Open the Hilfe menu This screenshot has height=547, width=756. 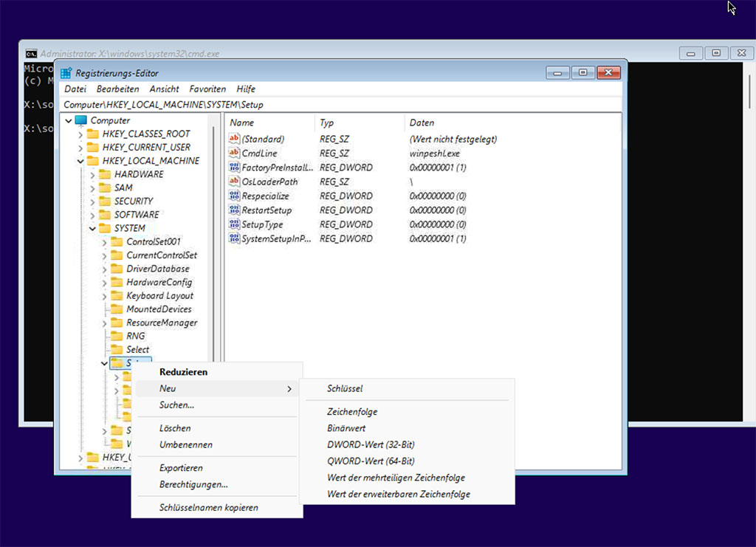click(246, 89)
